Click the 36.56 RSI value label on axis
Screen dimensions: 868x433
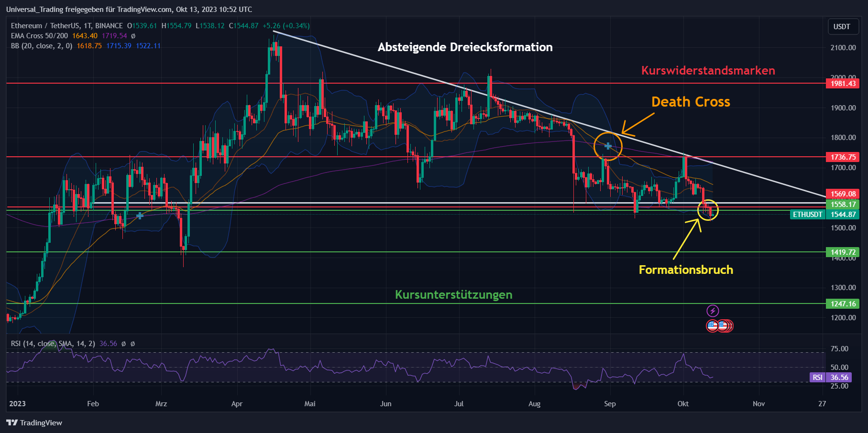click(x=839, y=378)
